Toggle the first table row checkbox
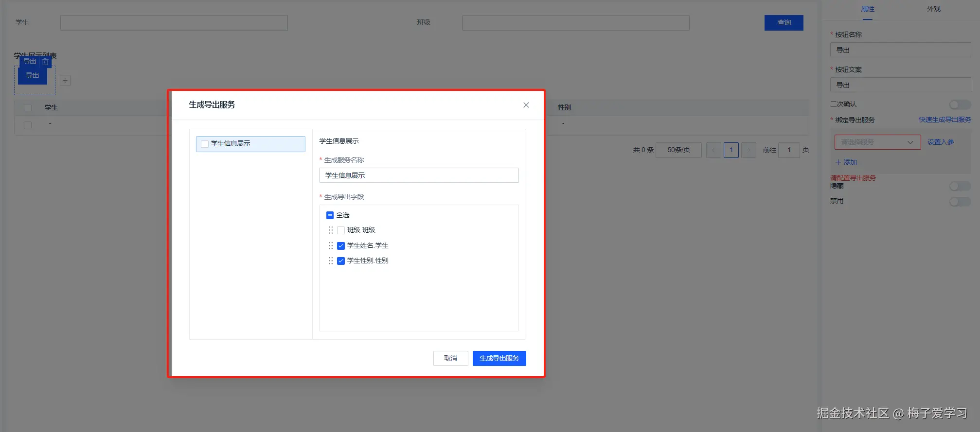980x432 pixels. [28, 125]
